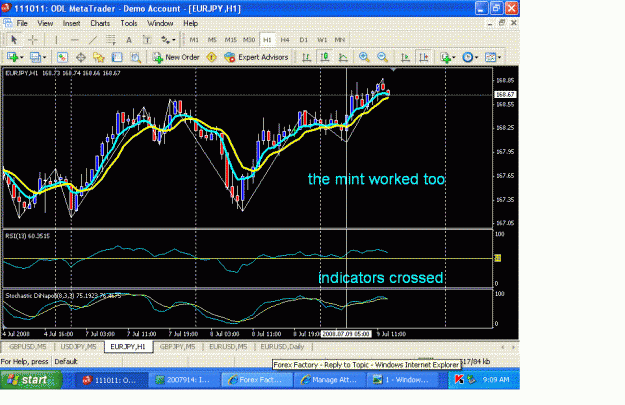Click the 168.67 current price marker
Image resolution: width=625 pixels, height=405 pixels.
[505, 94]
